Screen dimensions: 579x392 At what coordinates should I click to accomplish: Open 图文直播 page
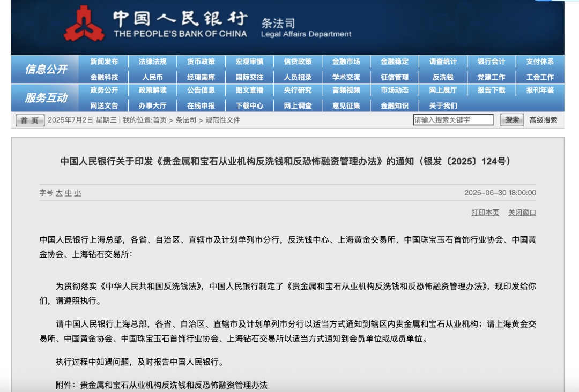tap(249, 90)
